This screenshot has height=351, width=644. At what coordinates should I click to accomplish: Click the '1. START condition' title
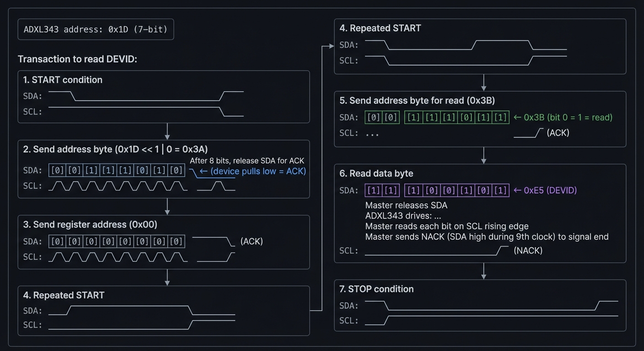(63, 80)
